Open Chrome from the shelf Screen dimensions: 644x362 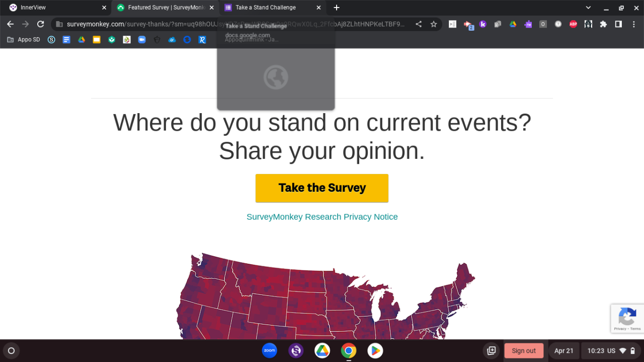pos(349,350)
